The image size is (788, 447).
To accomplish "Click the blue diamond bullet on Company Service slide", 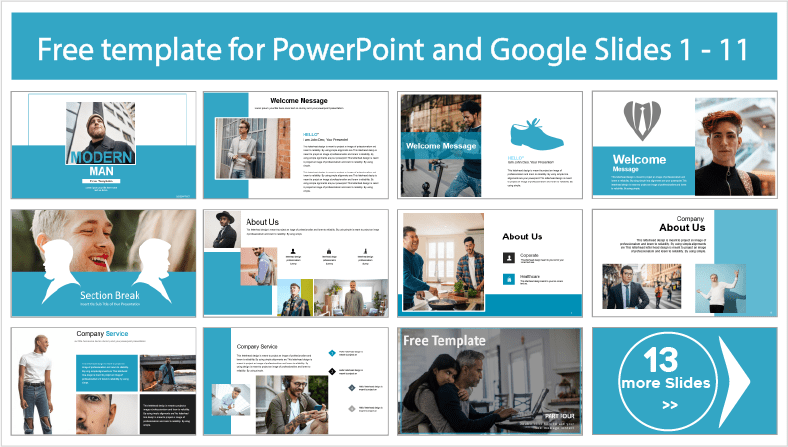I will 332,353.
